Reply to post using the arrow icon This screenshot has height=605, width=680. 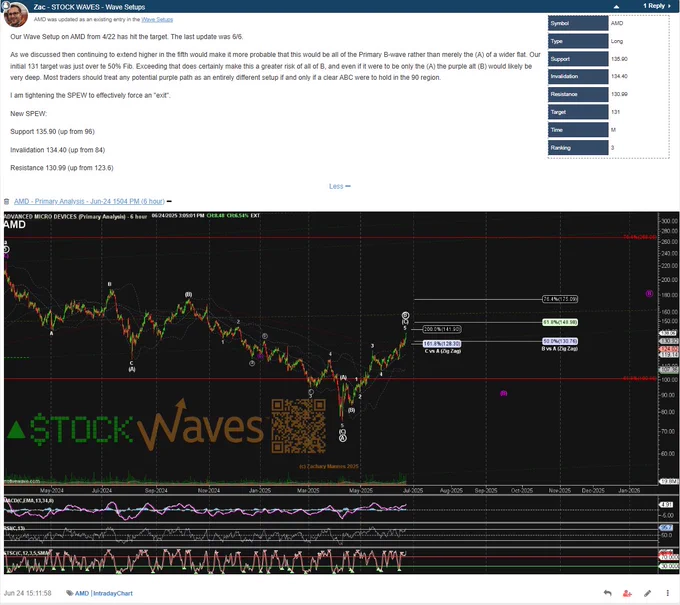[x=608, y=593]
